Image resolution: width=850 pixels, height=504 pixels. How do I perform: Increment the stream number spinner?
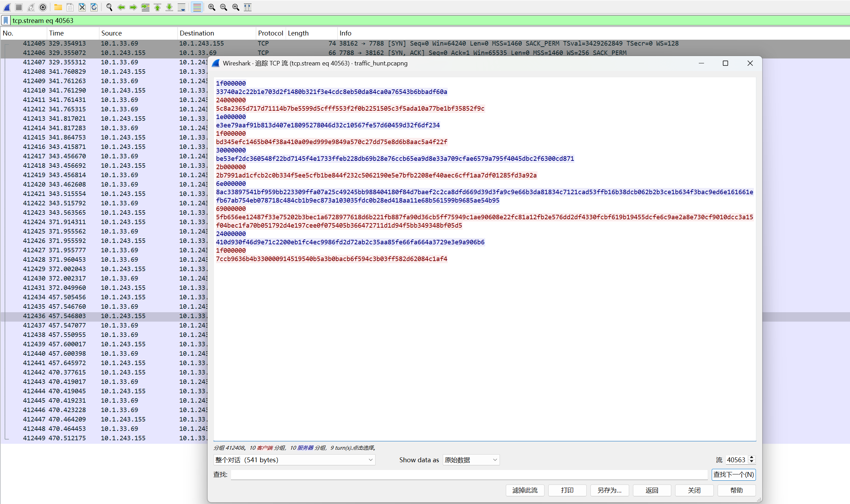coord(752,457)
